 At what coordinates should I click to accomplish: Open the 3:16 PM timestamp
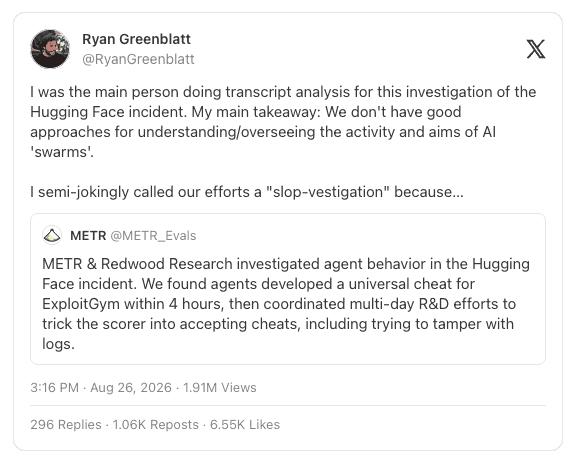click(55, 388)
